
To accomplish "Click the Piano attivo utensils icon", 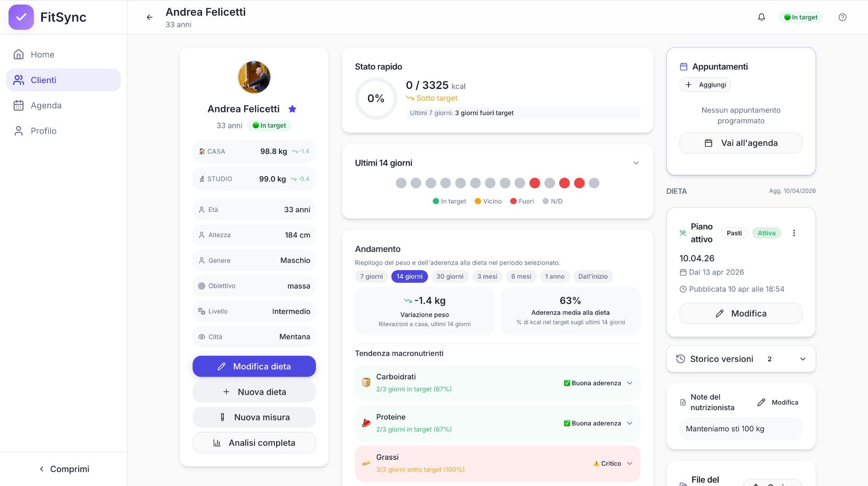I will pos(683,233).
